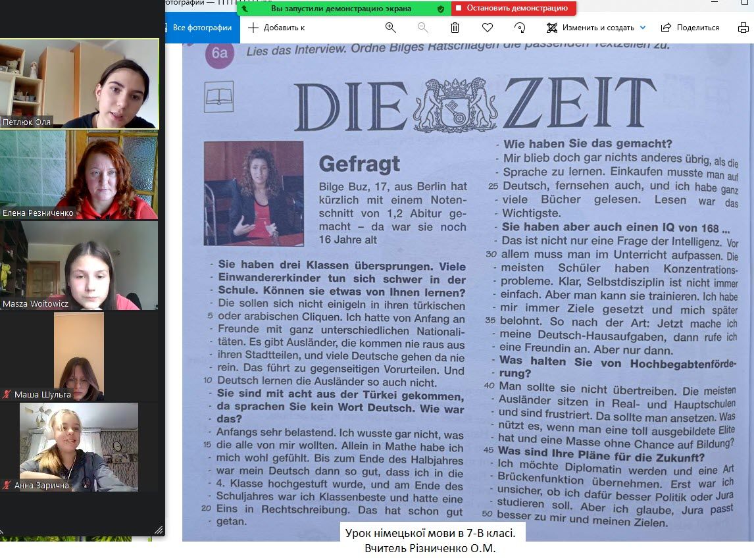Delete the photo with trash icon
754x560 pixels.
[455, 28]
